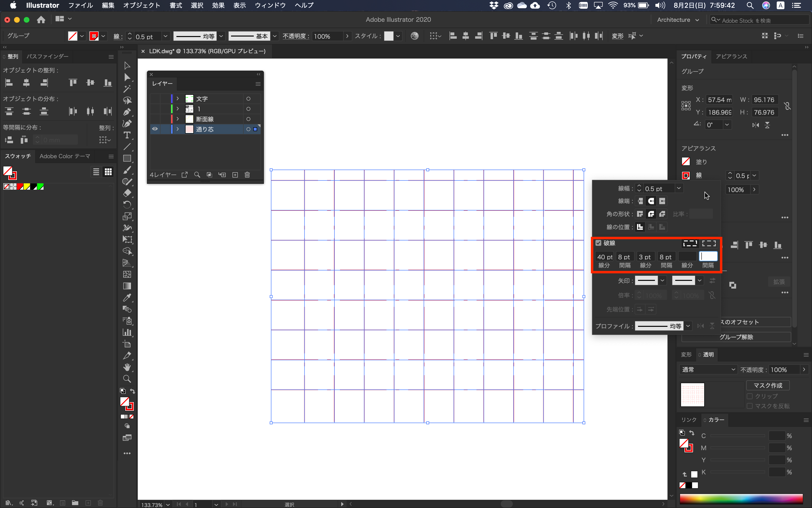
Task: Select the Scale tool
Action: [x=127, y=216]
